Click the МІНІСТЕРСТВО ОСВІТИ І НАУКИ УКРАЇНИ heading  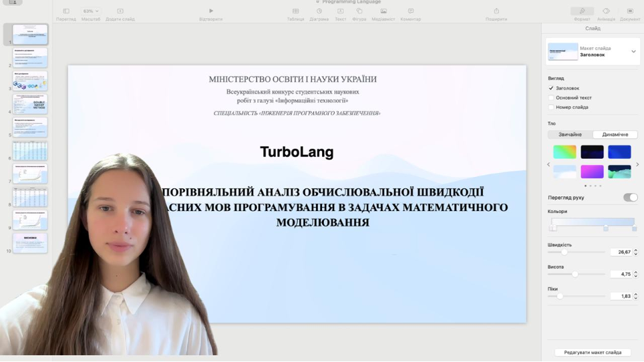click(x=293, y=79)
